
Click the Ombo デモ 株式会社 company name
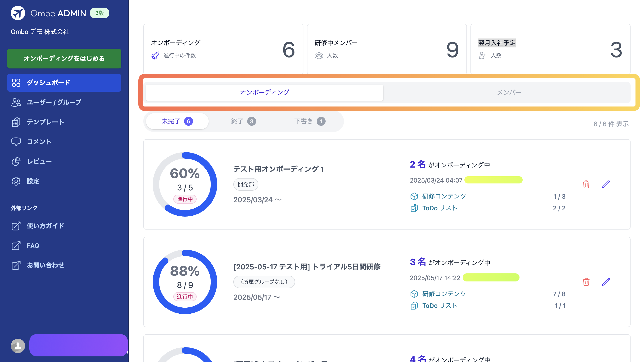pyautogui.click(x=40, y=32)
